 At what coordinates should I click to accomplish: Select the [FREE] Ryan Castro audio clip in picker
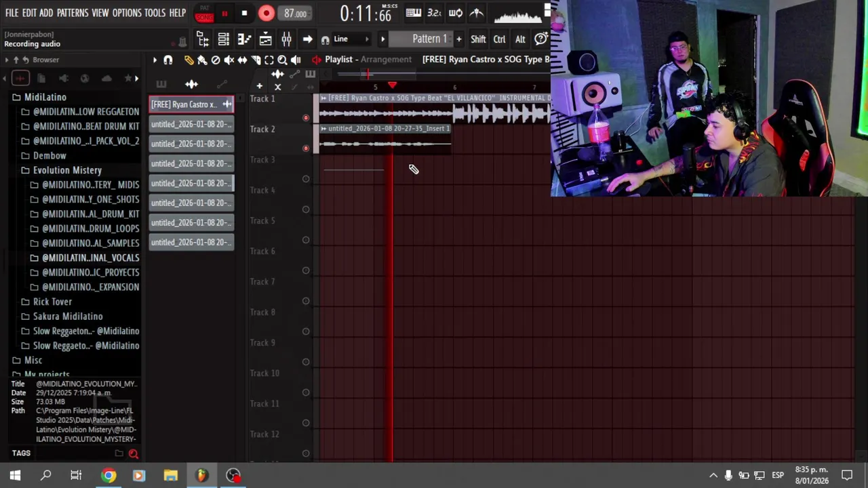[x=192, y=104]
